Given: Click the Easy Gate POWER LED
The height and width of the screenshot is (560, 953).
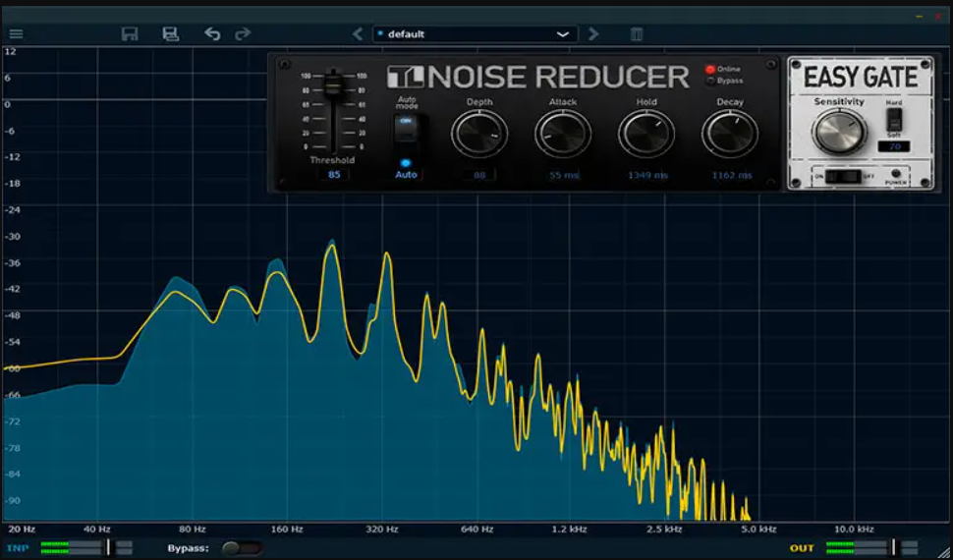Looking at the screenshot, I should click(x=895, y=173).
